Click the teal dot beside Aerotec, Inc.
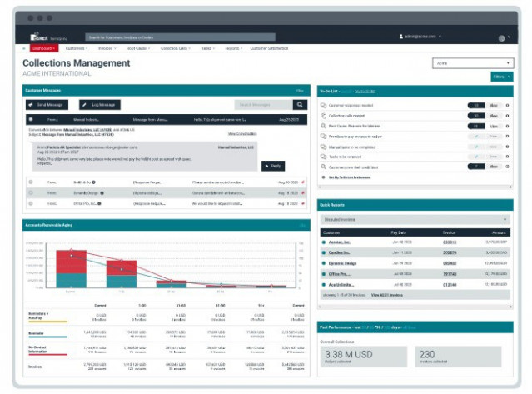Image resolution: width=532 pixels, height=394 pixels. [x=323, y=242]
